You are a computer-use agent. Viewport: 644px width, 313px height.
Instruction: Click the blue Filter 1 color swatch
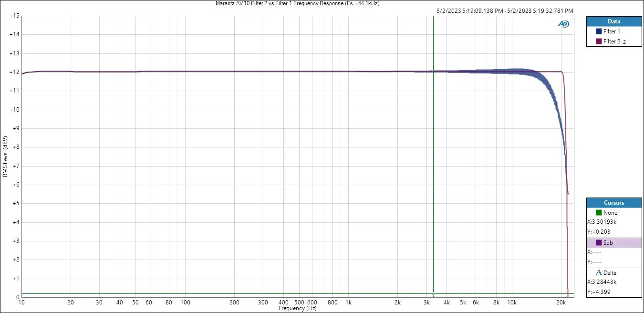(x=599, y=31)
